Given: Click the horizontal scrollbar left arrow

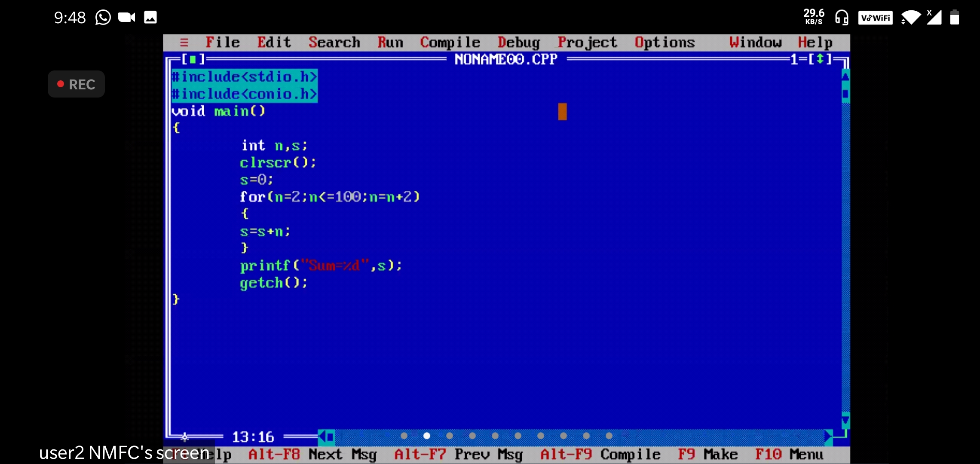Looking at the screenshot, I should pyautogui.click(x=322, y=437).
